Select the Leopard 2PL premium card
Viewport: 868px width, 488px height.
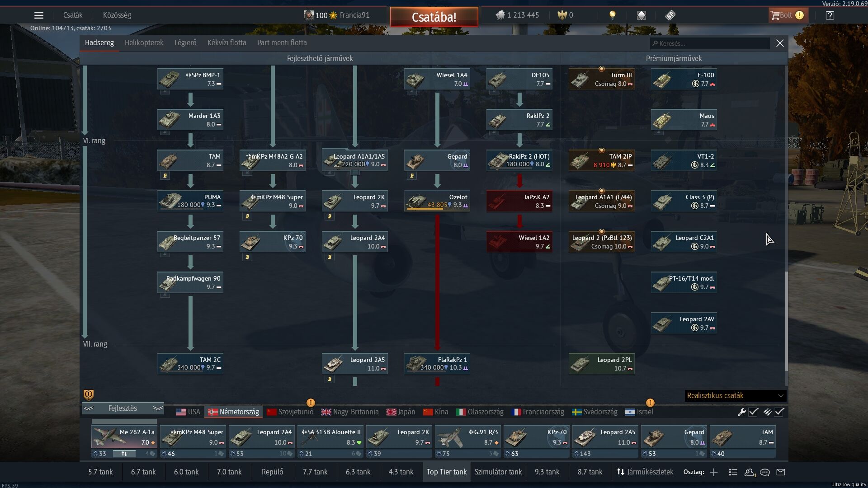click(x=602, y=364)
